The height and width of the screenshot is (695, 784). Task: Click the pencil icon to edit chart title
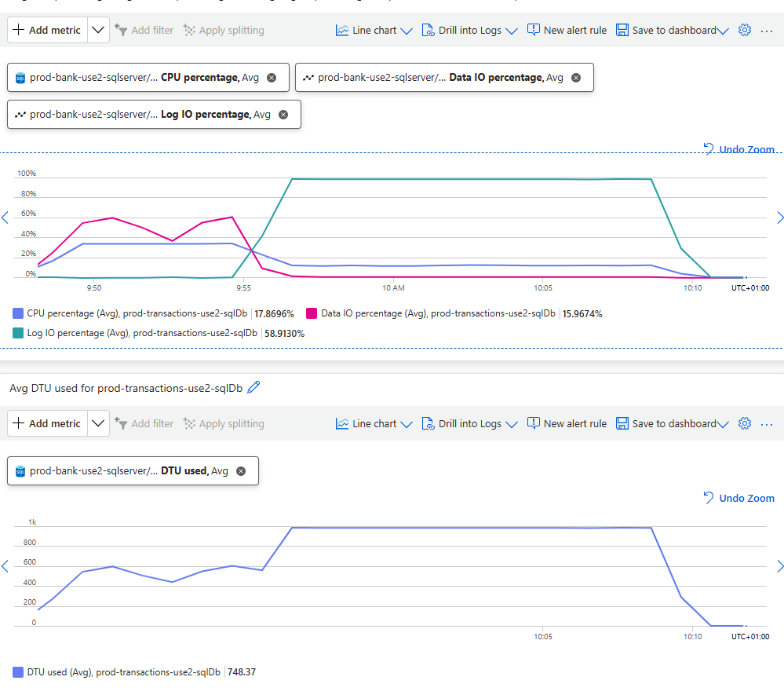tap(253, 387)
